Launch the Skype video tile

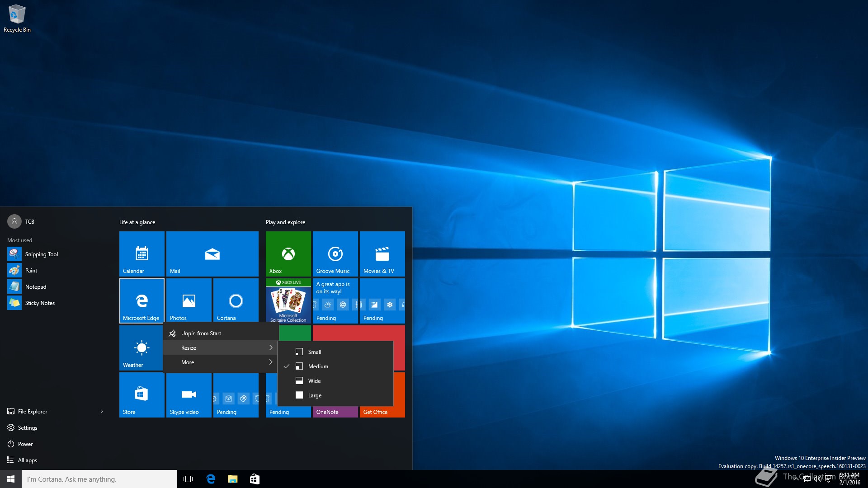(189, 394)
